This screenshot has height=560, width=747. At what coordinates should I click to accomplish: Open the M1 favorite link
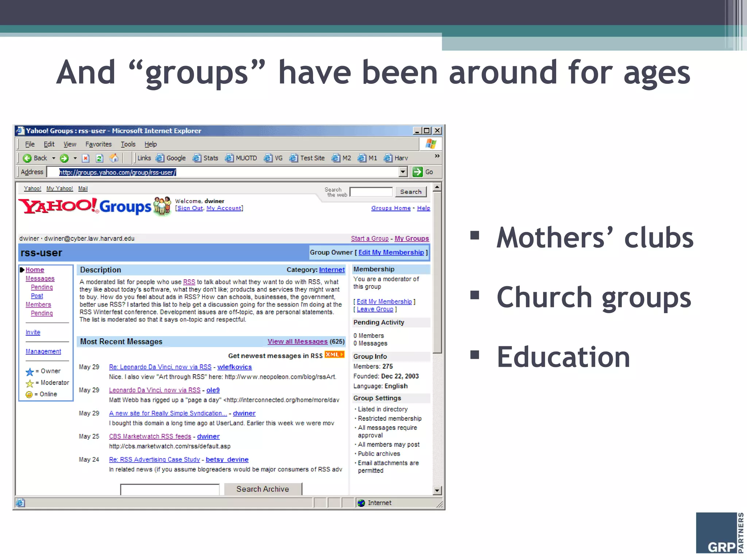point(367,158)
